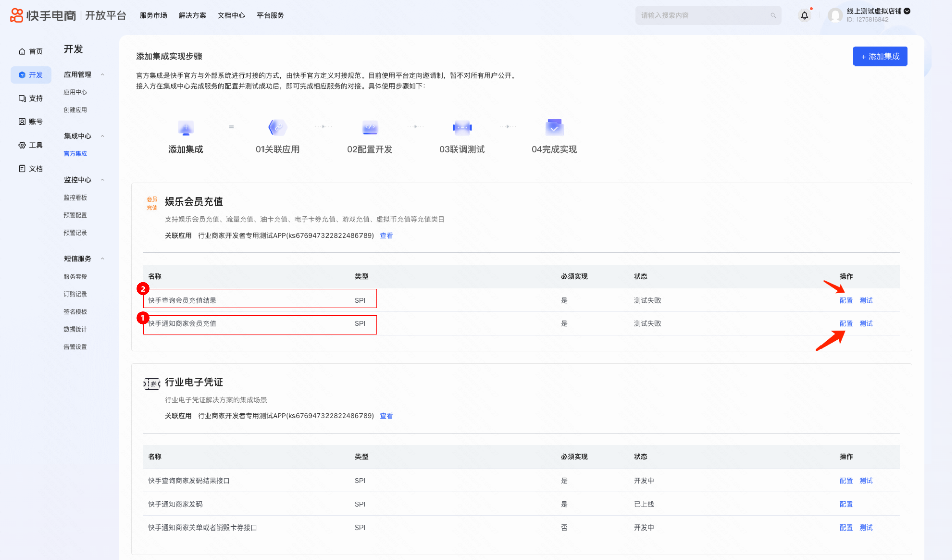Open 工具 in the left sidebar
The width and height of the screenshot is (952, 560).
[x=31, y=145]
